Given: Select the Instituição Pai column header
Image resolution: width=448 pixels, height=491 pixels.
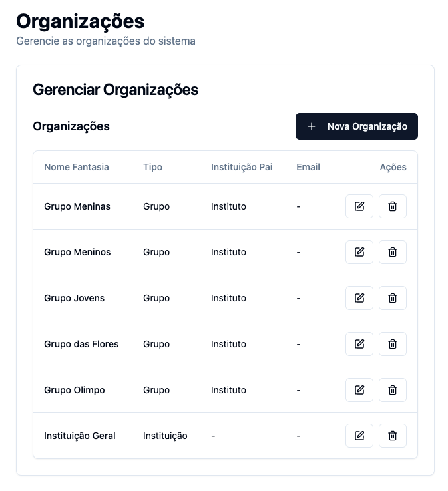Looking at the screenshot, I should tap(242, 167).
